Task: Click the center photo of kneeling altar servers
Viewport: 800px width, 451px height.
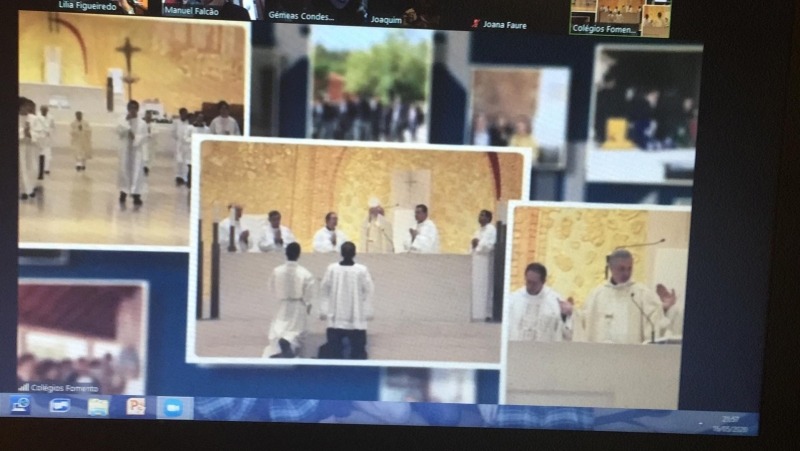Action: [360, 250]
